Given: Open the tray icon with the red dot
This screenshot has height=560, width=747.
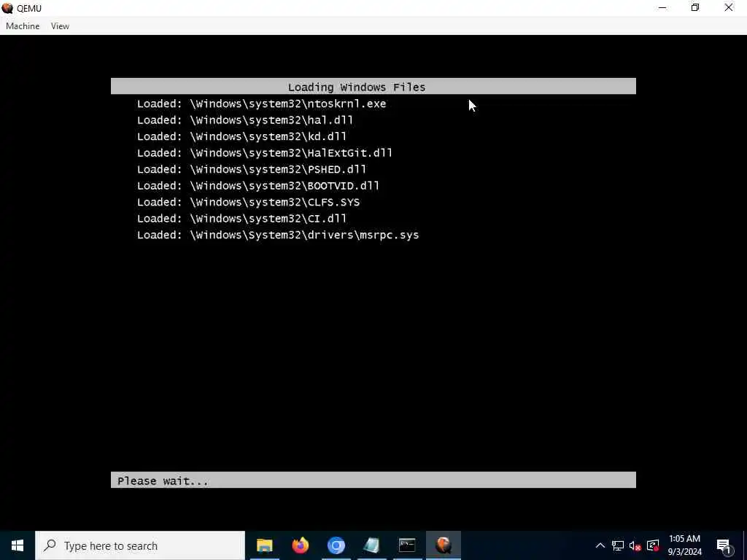Looking at the screenshot, I should point(653,545).
